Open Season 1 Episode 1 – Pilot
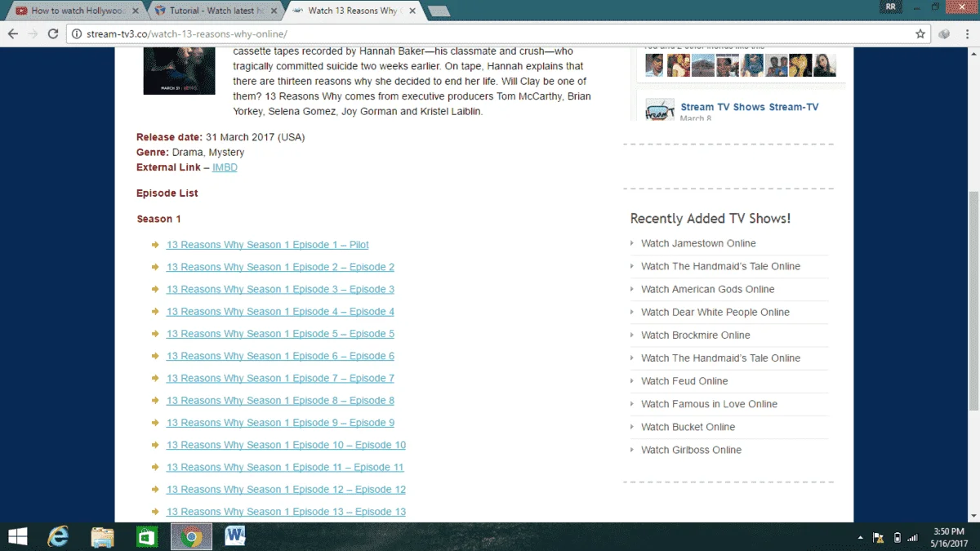Screen dimensions: 980x551 click(268, 245)
